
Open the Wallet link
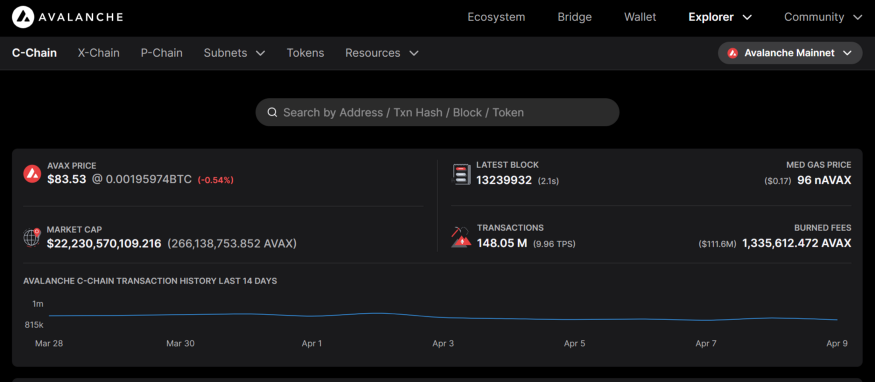coord(640,17)
